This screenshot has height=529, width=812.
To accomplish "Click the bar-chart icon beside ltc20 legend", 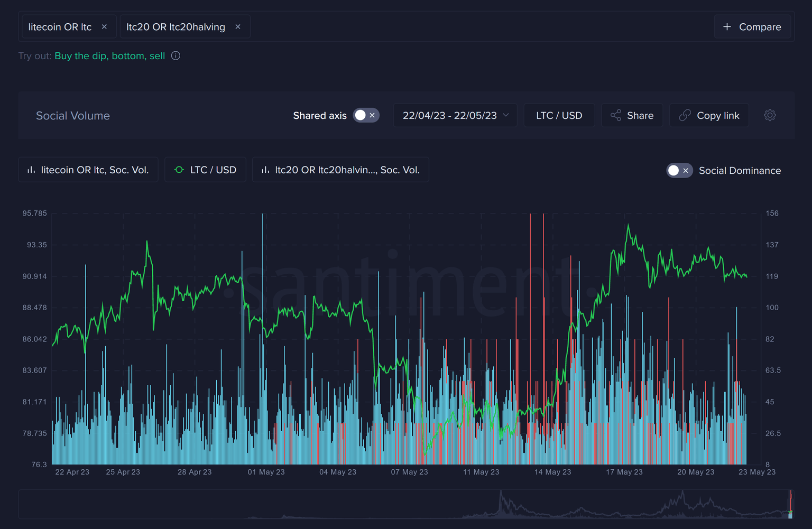I will [265, 170].
